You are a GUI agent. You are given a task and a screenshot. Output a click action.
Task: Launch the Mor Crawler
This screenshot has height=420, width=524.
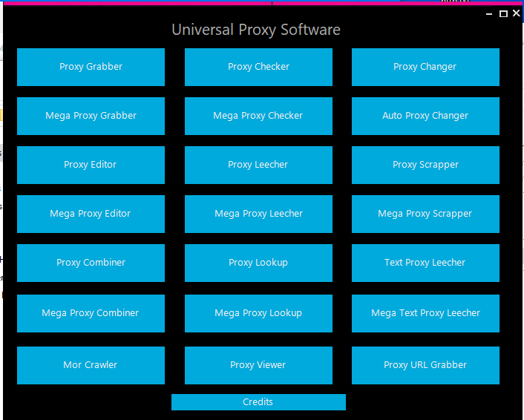click(x=91, y=365)
